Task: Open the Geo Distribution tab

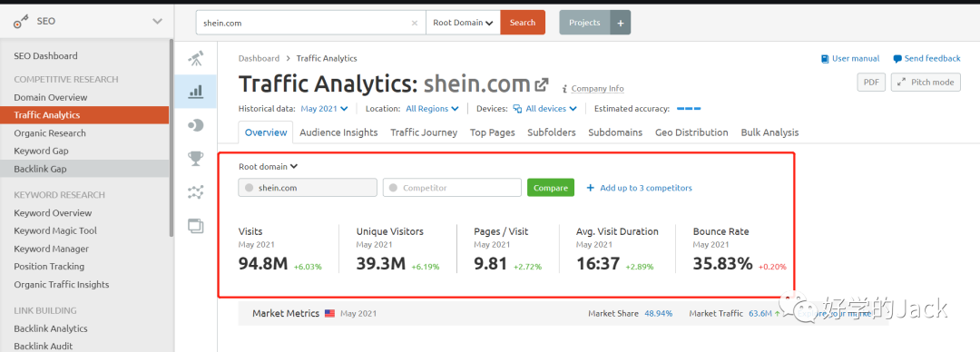Action: [x=691, y=132]
